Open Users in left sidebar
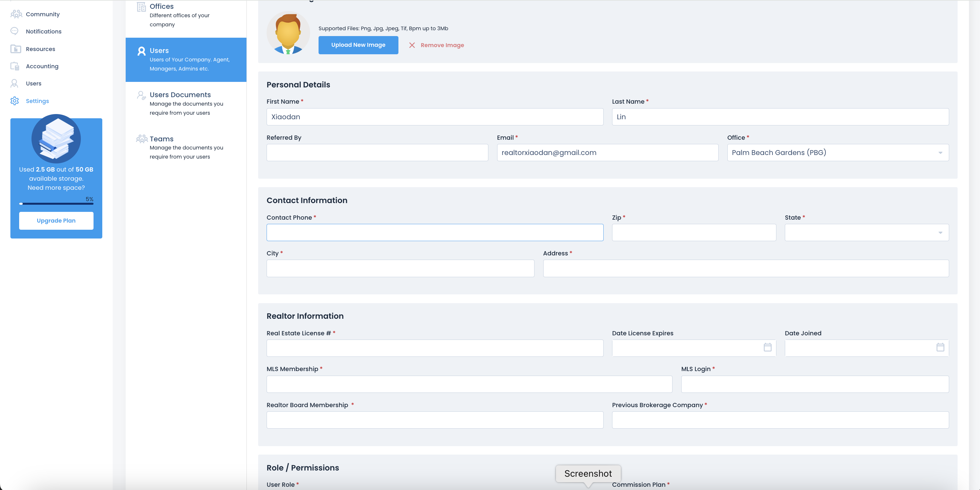Screen dimensions: 980x490 (33, 84)
